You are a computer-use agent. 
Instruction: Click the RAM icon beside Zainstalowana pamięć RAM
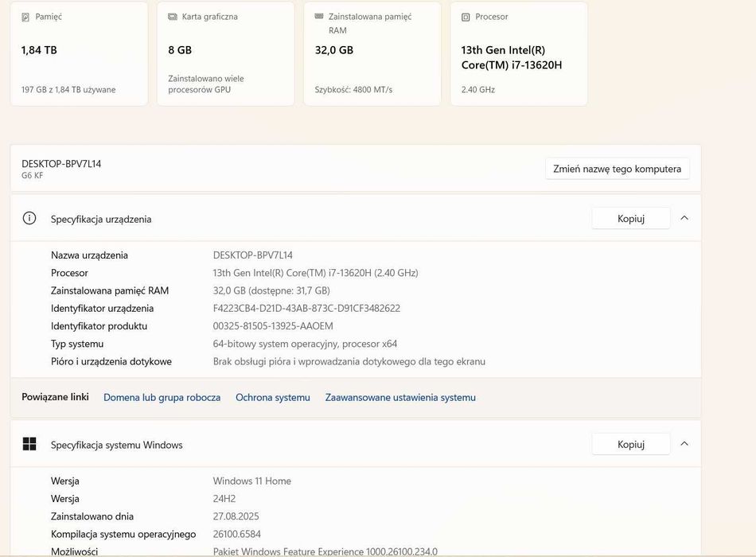[x=318, y=17]
